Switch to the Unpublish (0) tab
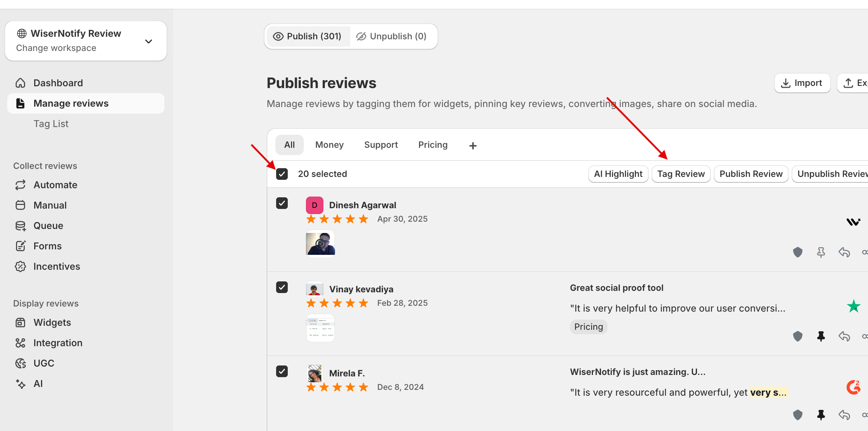868x431 pixels. click(391, 36)
